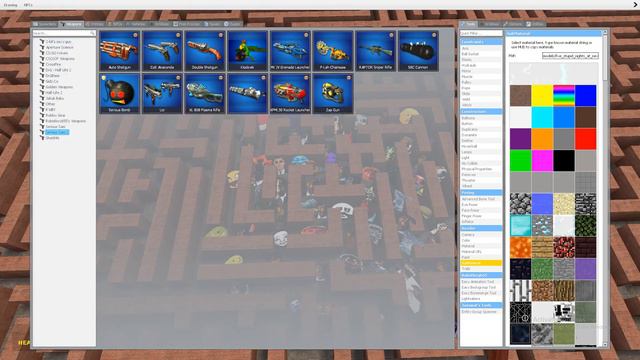
Task: Open the Entities tab
Action: [x=95, y=24]
